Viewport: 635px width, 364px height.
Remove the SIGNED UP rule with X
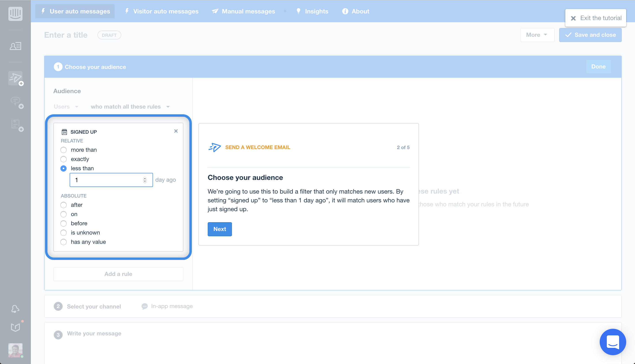[x=176, y=131]
